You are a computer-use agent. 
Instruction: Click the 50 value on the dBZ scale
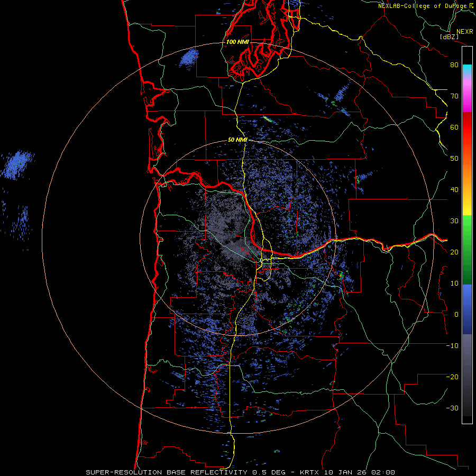(454, 159)
